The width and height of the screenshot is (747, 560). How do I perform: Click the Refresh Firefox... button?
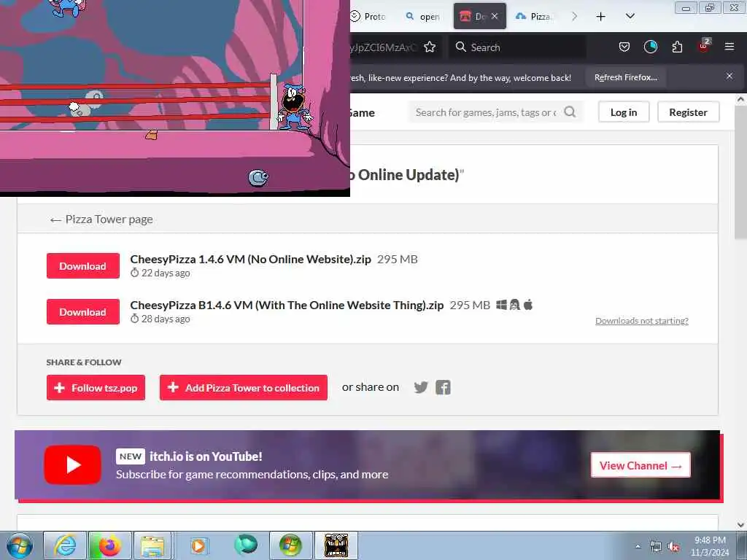point(626,77)
